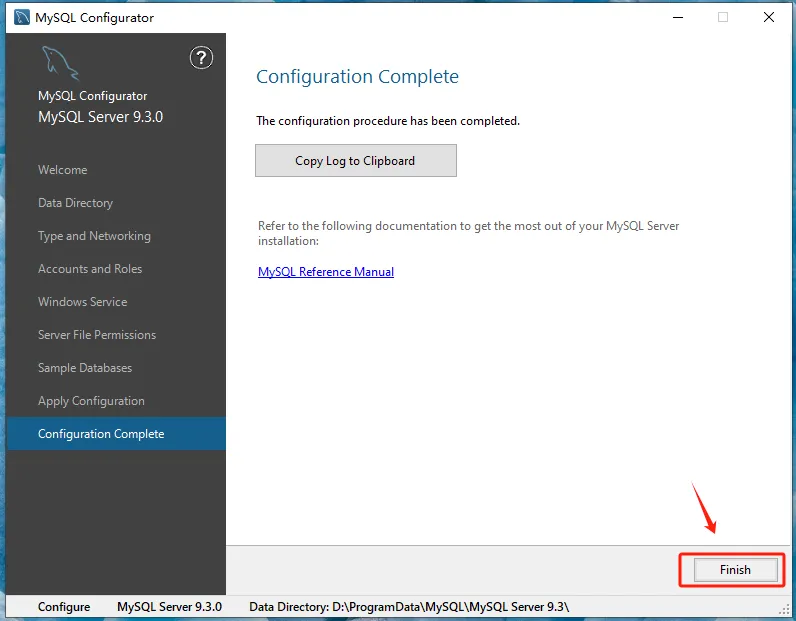Image resolution: width=796 pixels, height=621 pixels.
Task: Click the Configure status bar label
Action: pos(63,607)
